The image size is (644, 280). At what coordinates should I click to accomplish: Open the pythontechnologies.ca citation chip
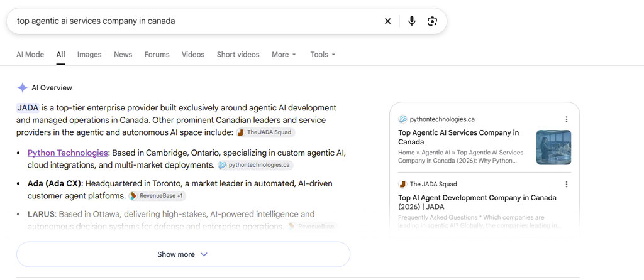point(255,165)
